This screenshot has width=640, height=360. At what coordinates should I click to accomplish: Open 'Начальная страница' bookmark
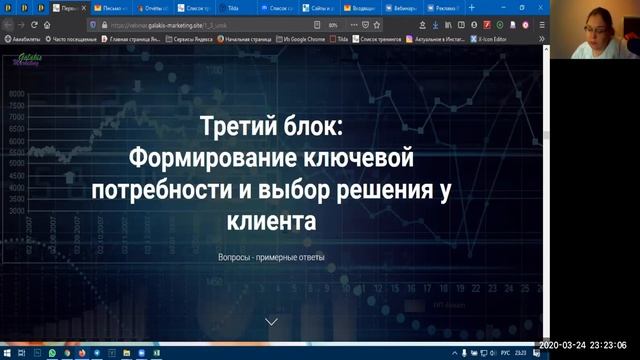coord(244,39)
